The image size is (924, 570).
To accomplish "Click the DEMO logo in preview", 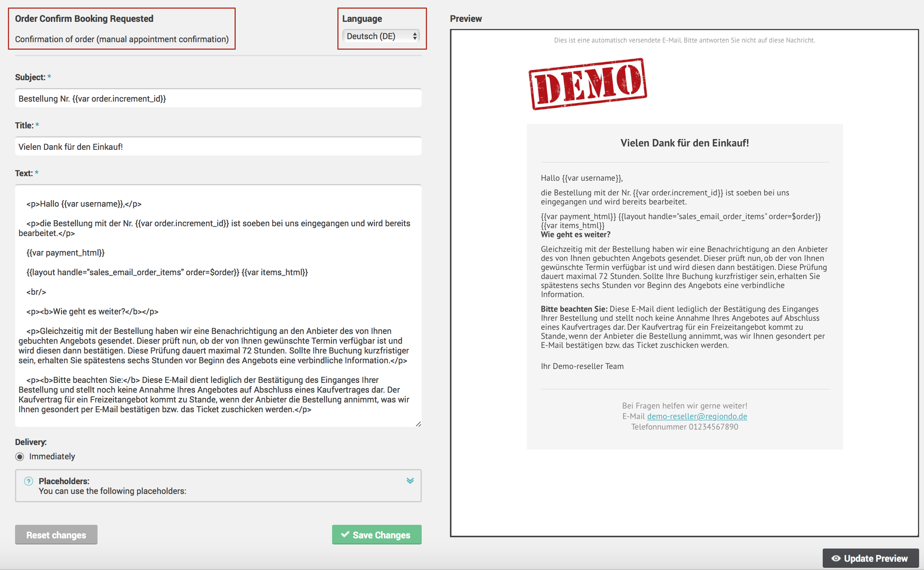I will click(x=588, y=83).
